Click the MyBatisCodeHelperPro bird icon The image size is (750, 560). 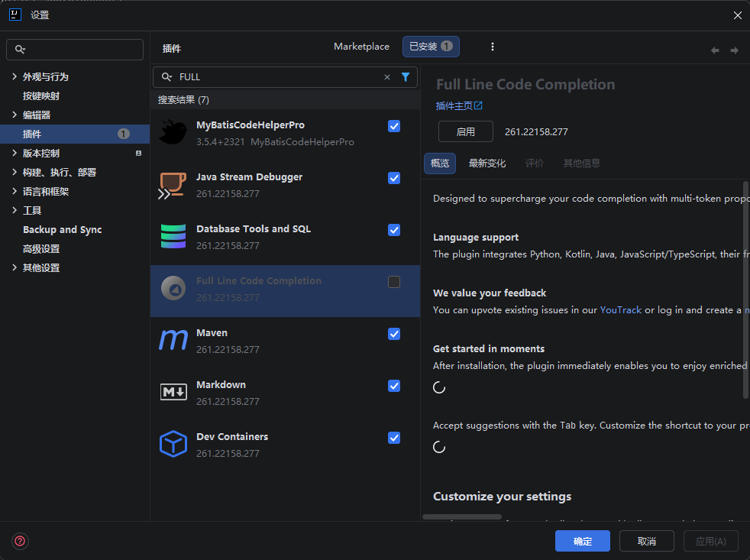click(x=173, y=133)
